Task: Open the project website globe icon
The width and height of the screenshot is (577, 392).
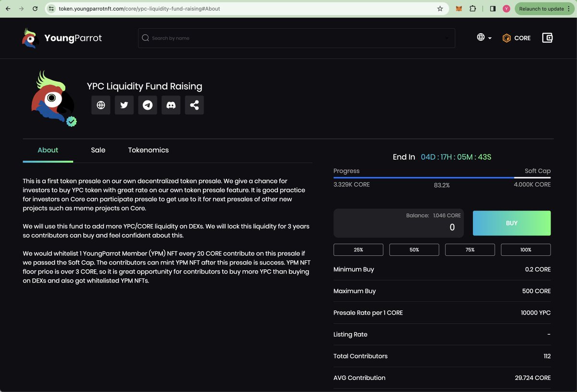Action: click(x=101, y=105)
